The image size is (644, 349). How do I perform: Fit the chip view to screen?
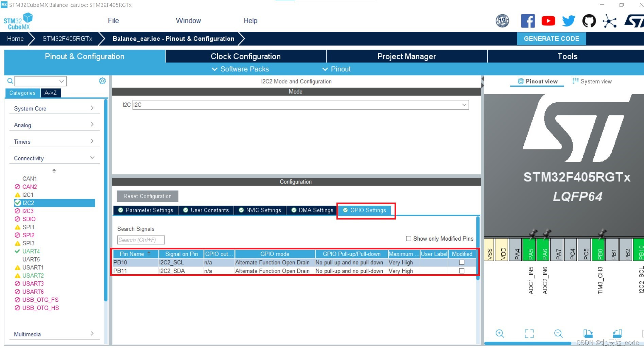coord(529,333)
